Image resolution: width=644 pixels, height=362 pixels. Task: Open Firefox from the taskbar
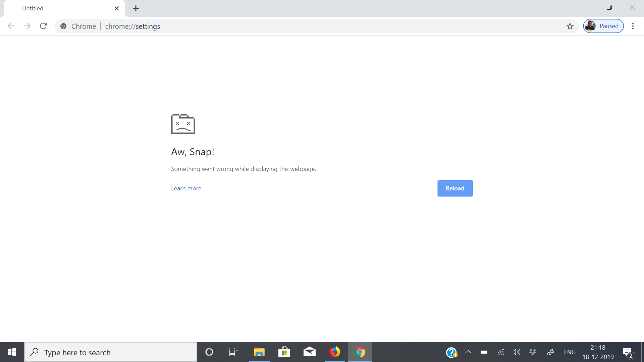click(334, 352)
